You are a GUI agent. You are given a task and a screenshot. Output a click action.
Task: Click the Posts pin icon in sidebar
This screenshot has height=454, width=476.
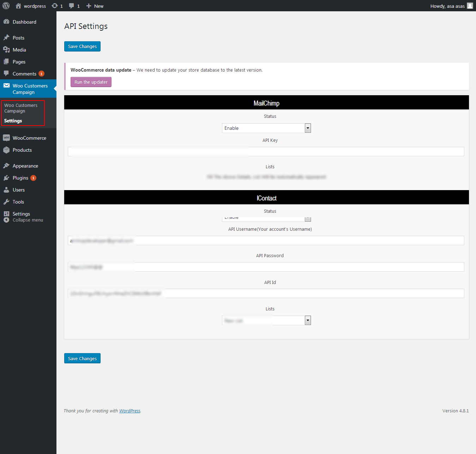(x=6, y=37)
